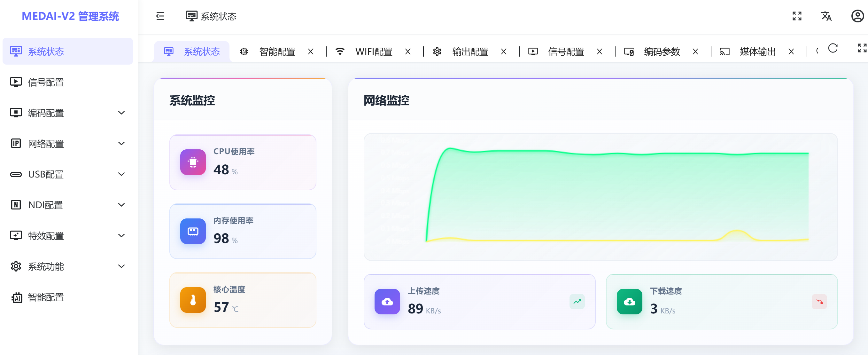
Task: Click the 网络监控 panel heading
Action: click(x=386, y=100)
